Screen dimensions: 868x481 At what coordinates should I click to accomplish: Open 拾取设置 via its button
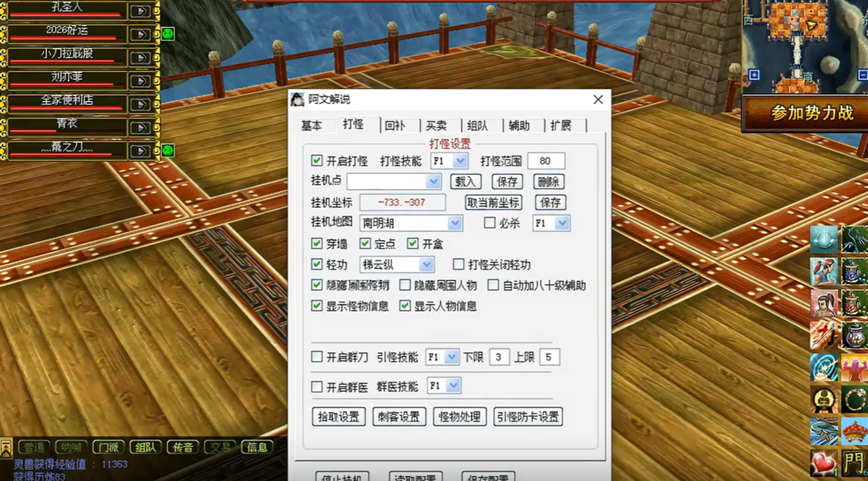coord(338,417)
